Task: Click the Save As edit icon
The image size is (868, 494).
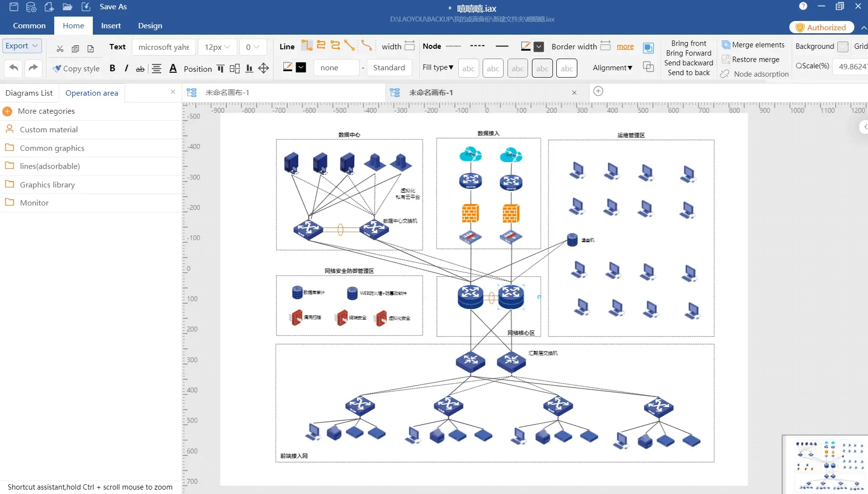Action: tap(86, 7)
